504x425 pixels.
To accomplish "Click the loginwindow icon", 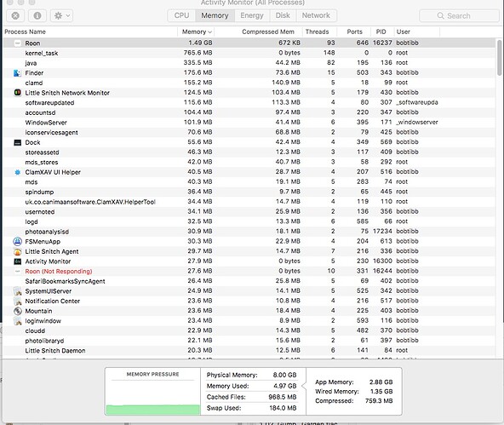I will coord(18,321).
